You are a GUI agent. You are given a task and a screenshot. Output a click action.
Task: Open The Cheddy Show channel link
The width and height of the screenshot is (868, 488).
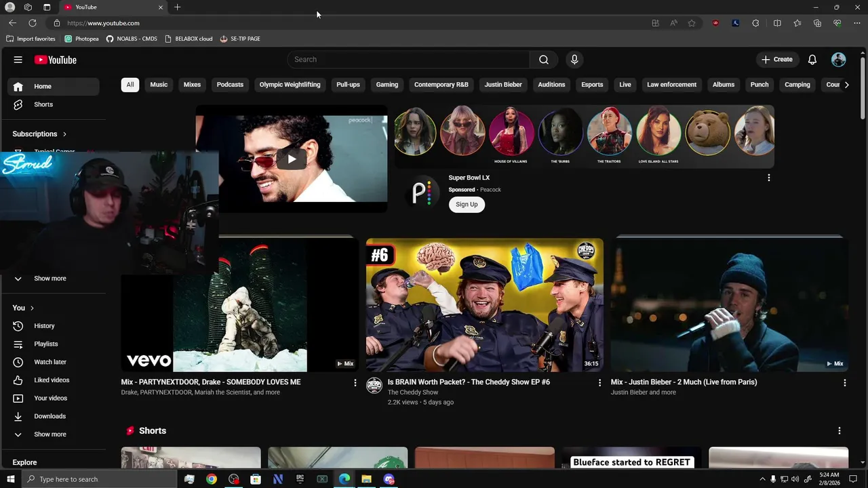pos(413,392)
